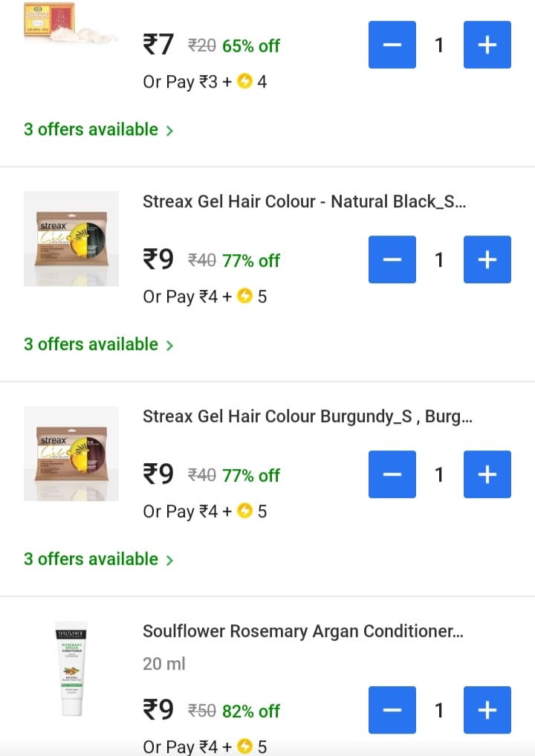
Task: Tap Streax Burgundy product image
Action: [x=71, y=453]
